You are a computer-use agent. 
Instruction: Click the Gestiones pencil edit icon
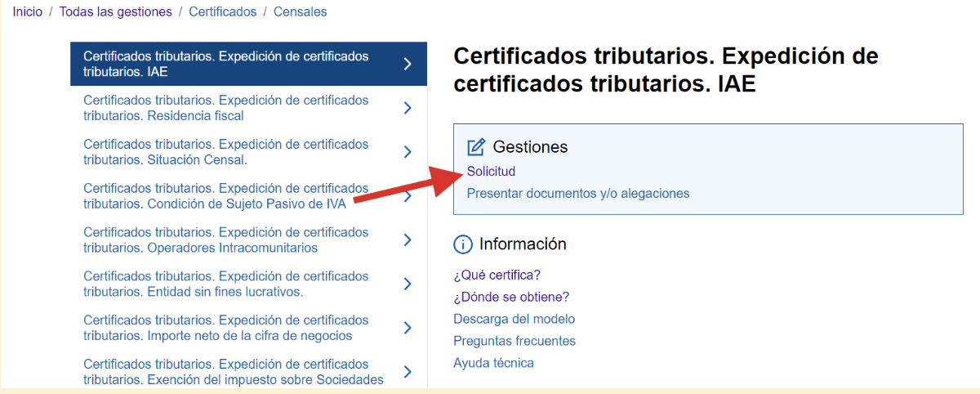(476, 147)
